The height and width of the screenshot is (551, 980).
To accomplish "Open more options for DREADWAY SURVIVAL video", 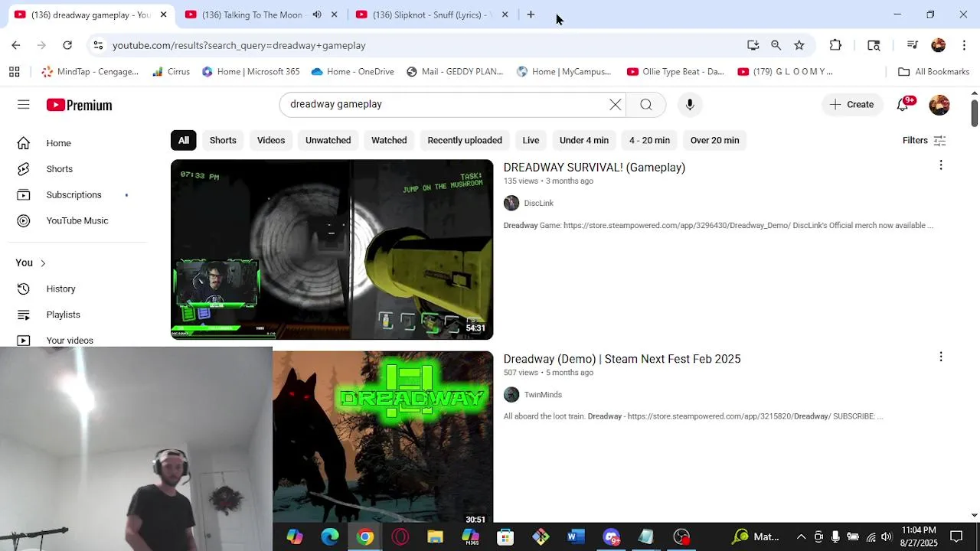I will click(x=941, y=165).
